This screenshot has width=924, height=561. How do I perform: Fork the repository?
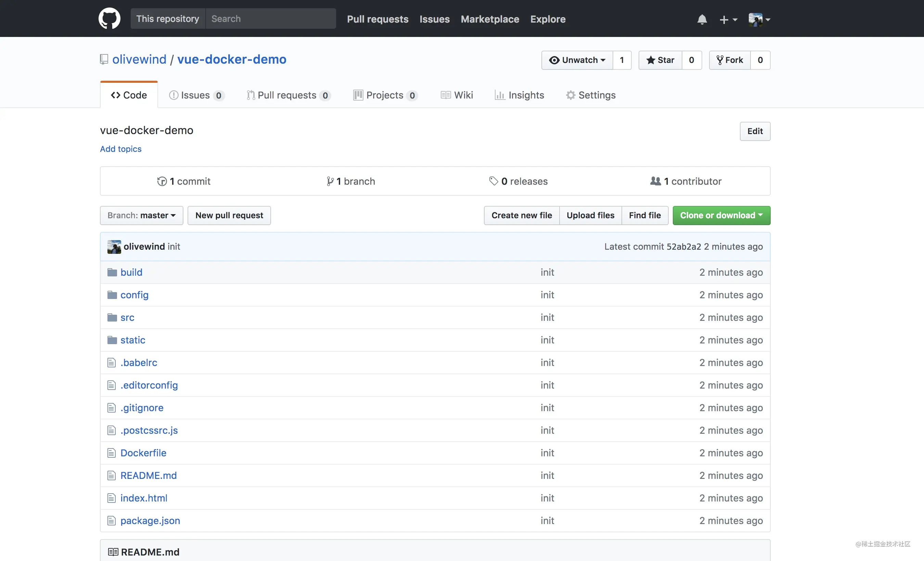point(729,60)
